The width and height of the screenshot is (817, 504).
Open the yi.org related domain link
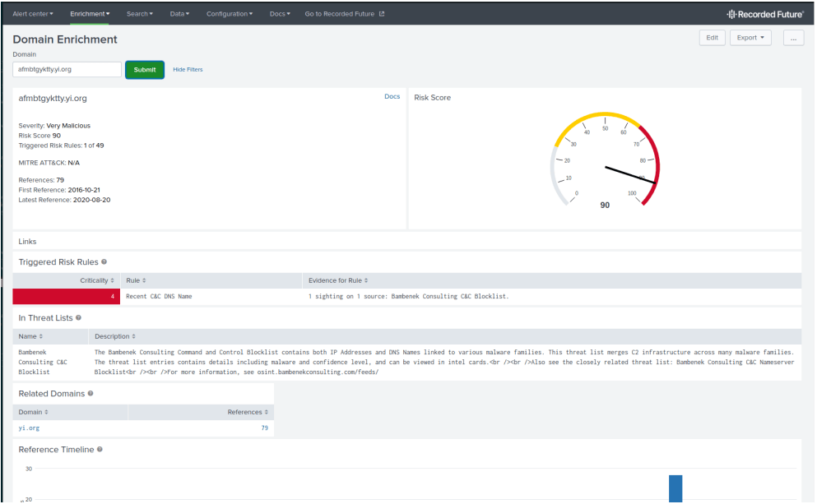29,428
